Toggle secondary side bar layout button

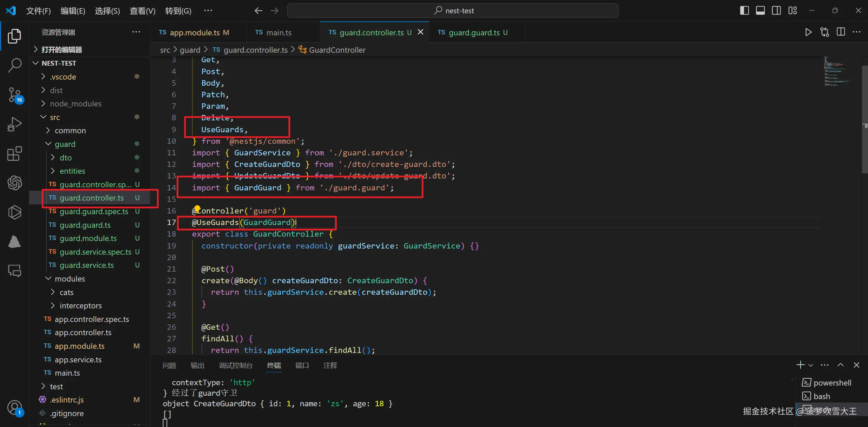click(x=776, y=11)
